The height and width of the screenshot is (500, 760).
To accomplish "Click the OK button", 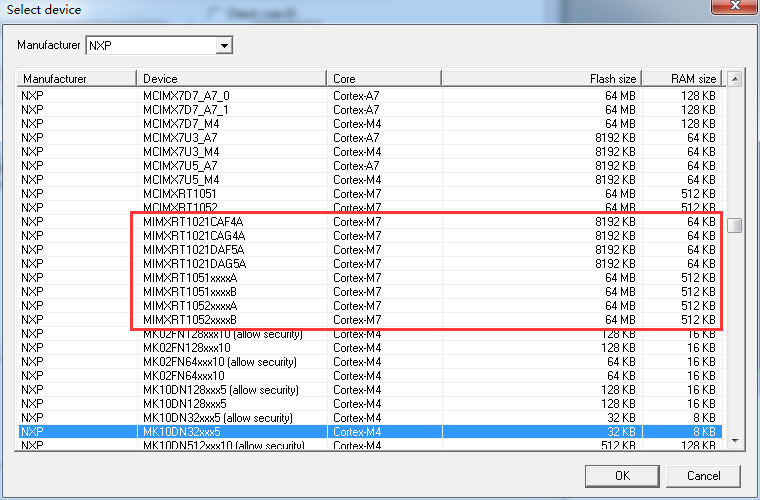I will pyautogui.click(x=622, y=476).
